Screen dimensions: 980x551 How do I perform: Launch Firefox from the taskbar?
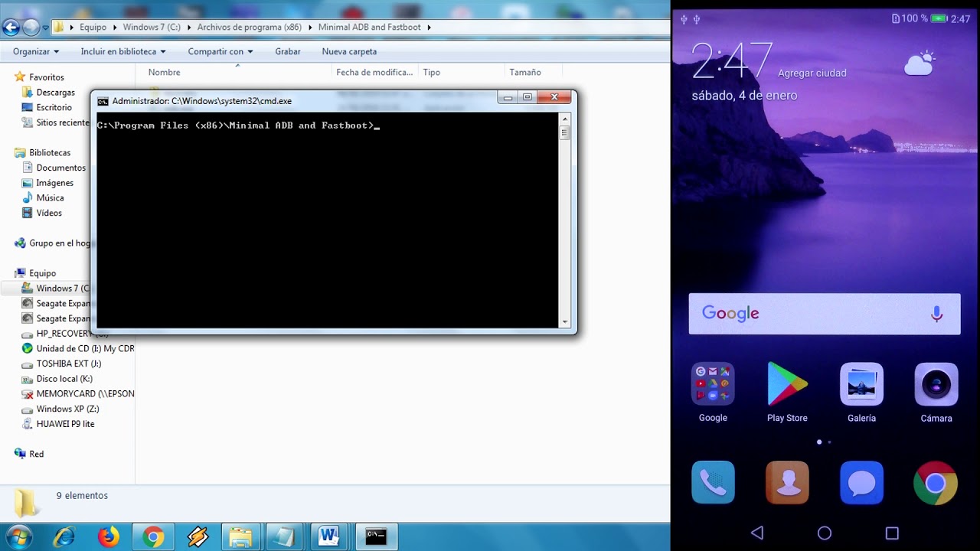[109, 537]
